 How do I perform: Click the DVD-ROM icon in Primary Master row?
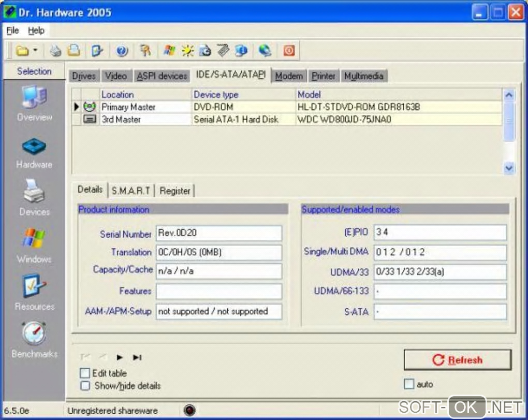90,107
